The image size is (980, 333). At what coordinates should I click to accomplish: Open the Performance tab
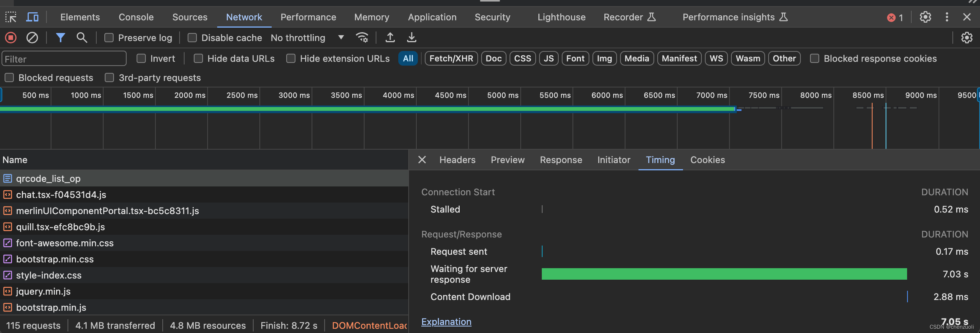pos(308,17)
